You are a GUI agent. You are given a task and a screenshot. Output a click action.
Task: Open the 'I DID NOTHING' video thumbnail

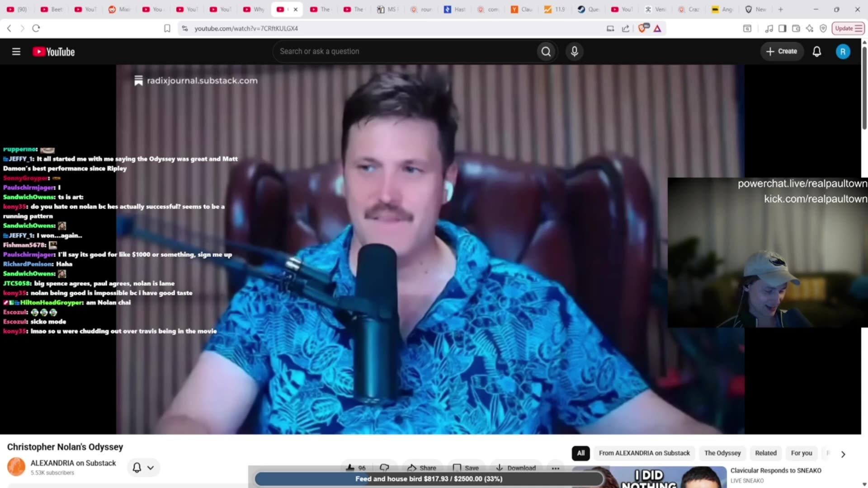650,477
